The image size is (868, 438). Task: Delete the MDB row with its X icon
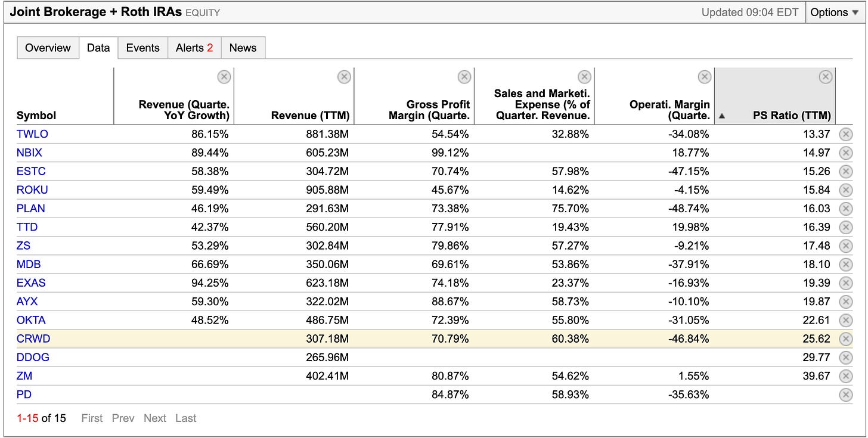click(845, 265)
